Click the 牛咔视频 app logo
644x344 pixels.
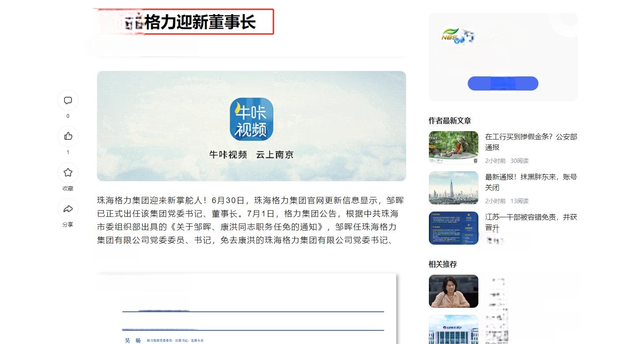pos(251,119)
